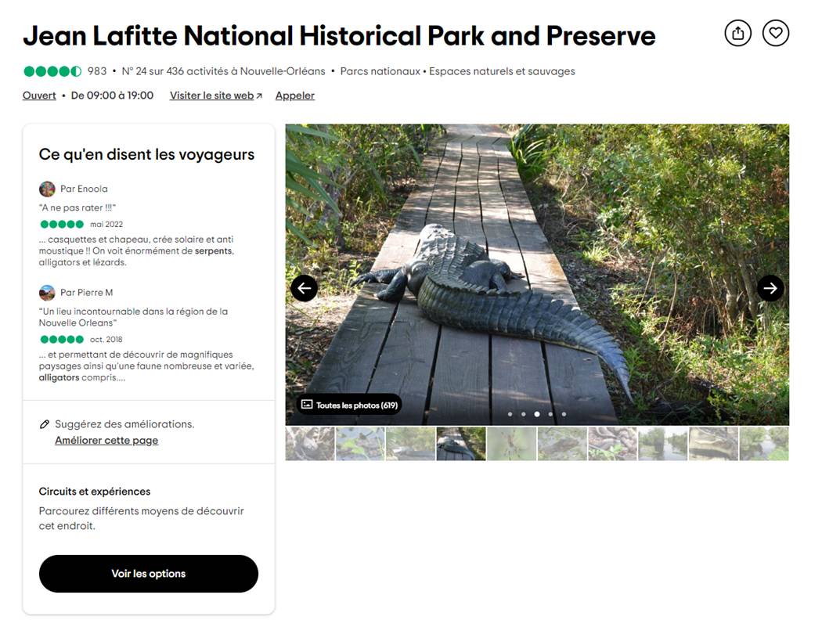Go to the previous photo with the left arrow

tap(305, 288)
